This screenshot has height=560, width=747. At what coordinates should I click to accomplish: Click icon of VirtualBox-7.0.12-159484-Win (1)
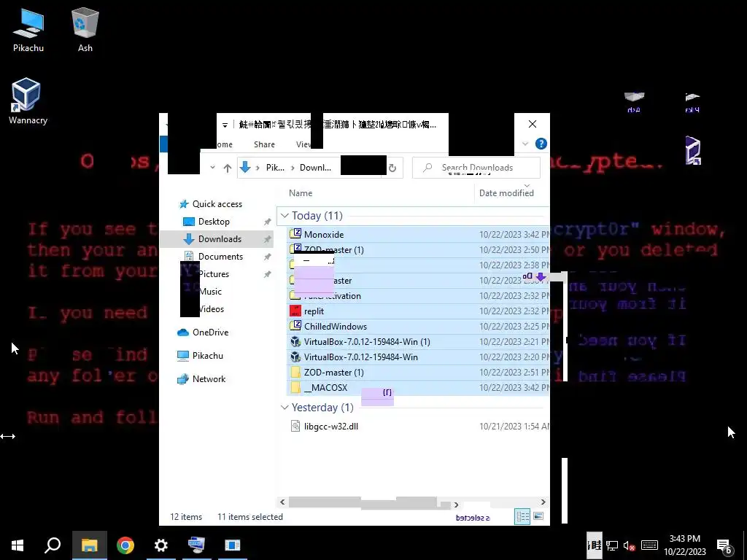click(295, 341)
